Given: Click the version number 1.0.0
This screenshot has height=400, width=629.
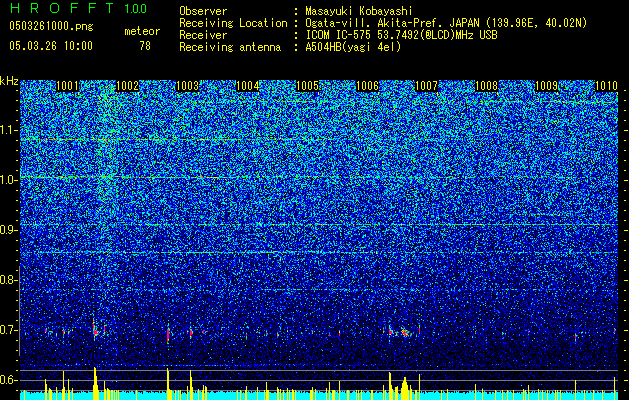Looking at the screenshot, I should [135, 8].
